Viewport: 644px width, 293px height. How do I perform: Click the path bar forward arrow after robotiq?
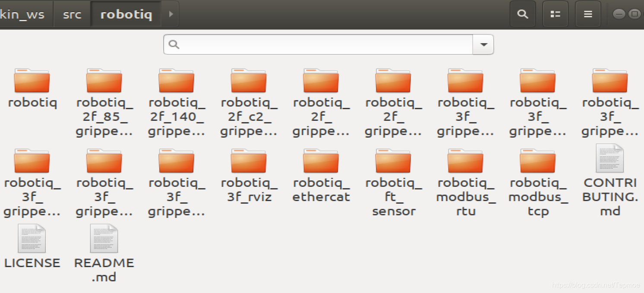coord(170,14)
